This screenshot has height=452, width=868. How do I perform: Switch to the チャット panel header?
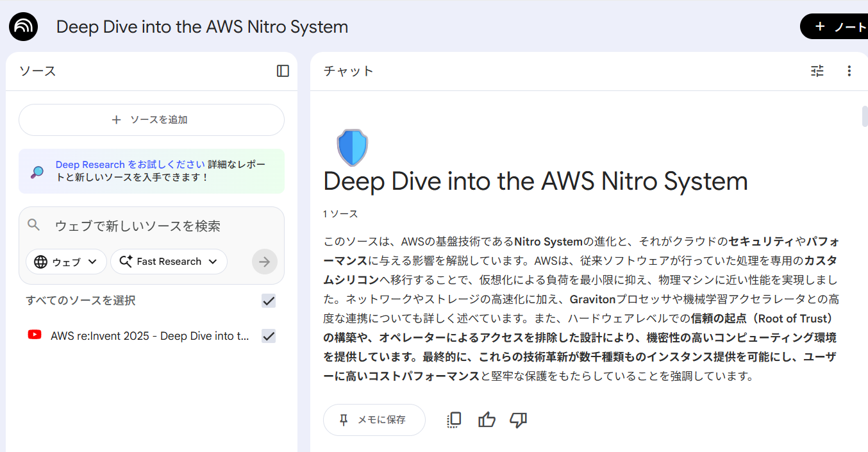coord(348,71)
